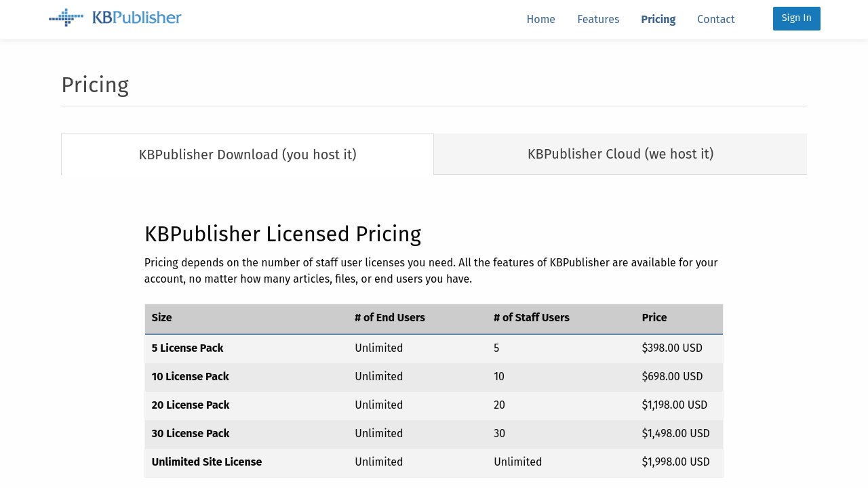
Task: Select the Pricing navigation item
Action: tap(658, 20)
